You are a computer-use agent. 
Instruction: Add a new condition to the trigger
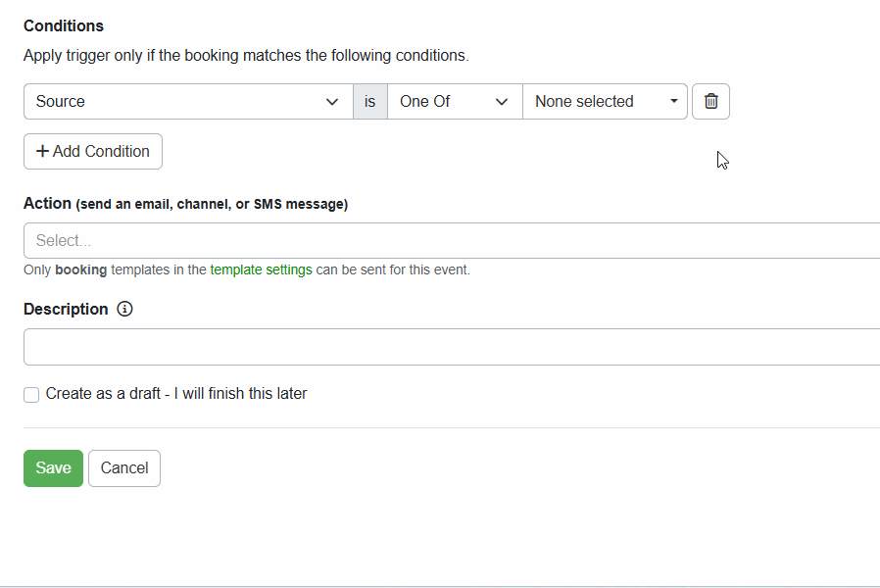[x=92, y=151]
